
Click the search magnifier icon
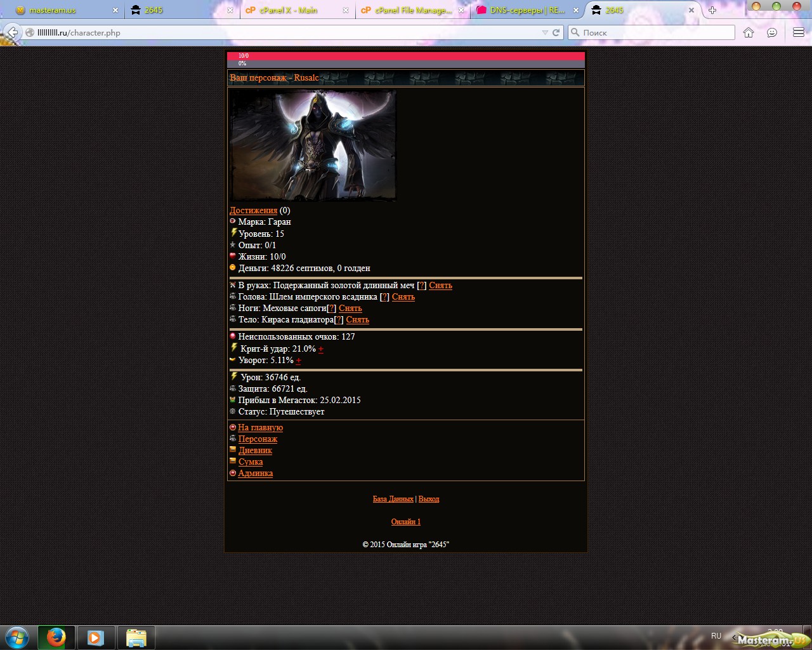click(575, 32)
